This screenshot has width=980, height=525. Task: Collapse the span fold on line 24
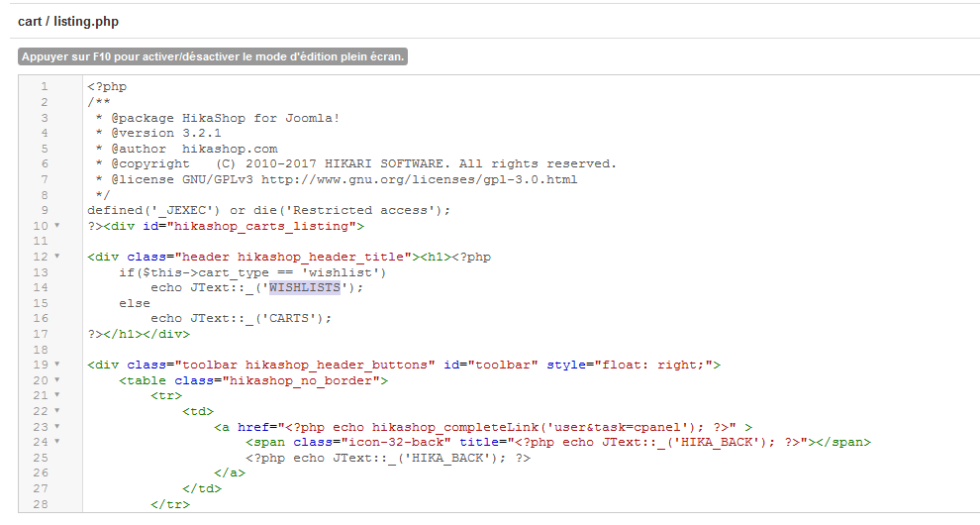pyautogui.click(x=56, y=442)
